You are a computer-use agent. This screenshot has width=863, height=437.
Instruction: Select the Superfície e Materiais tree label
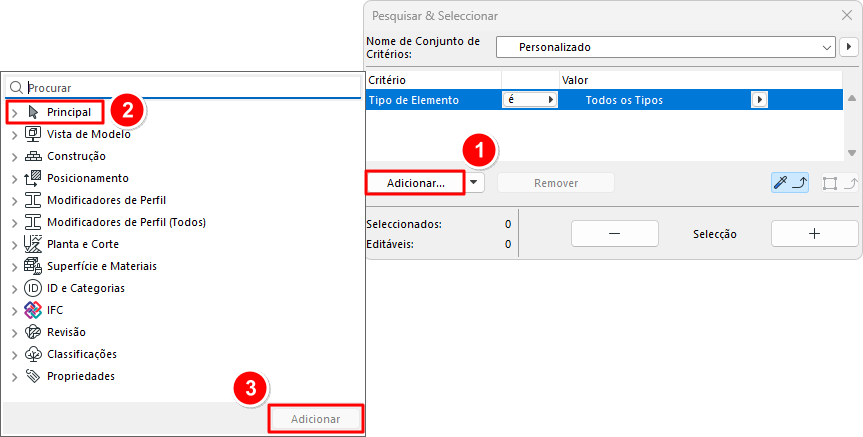pos(102,266)
